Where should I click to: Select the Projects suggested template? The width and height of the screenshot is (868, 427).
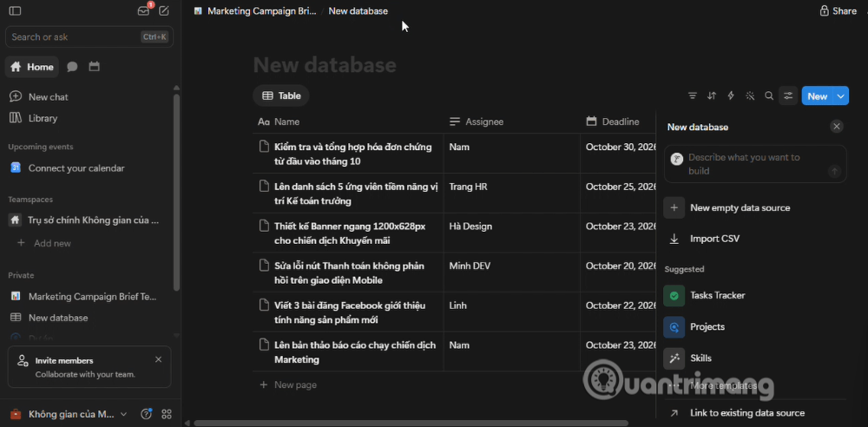pyautogui.click(x=755, y=326)
